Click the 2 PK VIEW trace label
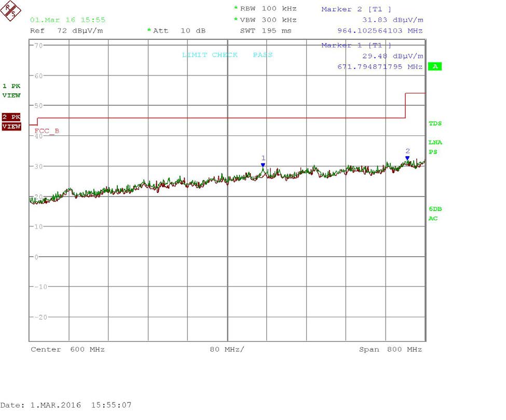This screenshot has width=506, height=420. click(11, 122)
